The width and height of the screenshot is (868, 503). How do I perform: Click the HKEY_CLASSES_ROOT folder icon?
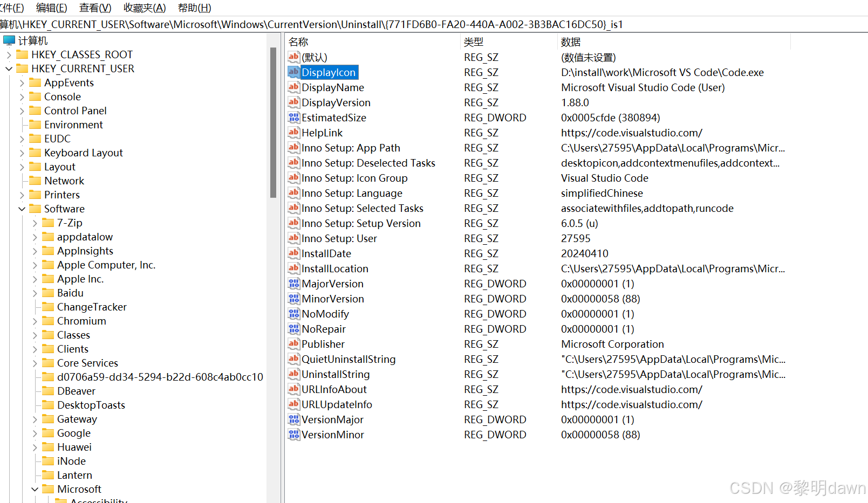22,54
